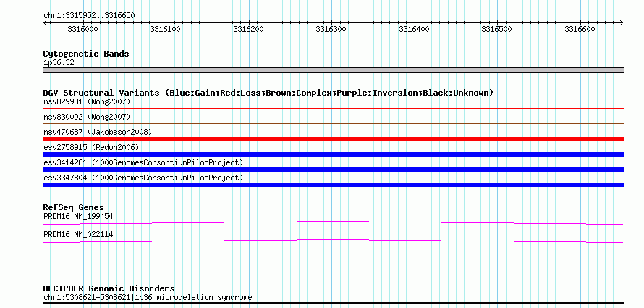Click the blue esv2758915 gain bar

pyautogui.click(x=333, y=154)
